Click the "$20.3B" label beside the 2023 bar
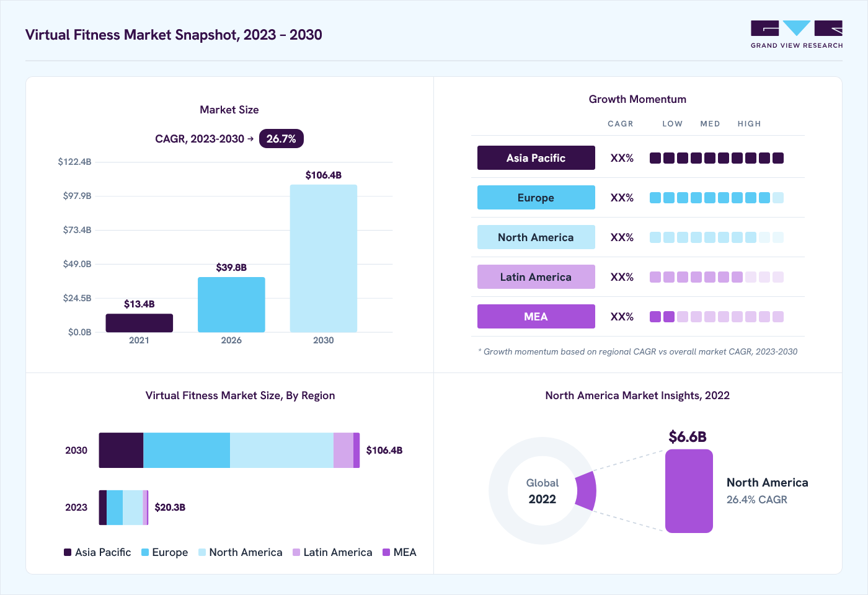The height and width of the screenshot is (595, 868). click(170, 507)
